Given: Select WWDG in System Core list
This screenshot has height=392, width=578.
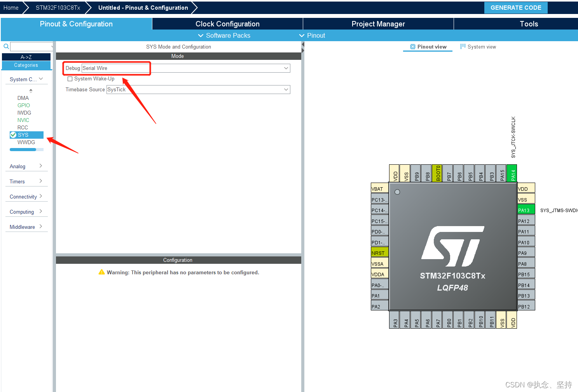Looking at the screenshot, I should [26, 142].
